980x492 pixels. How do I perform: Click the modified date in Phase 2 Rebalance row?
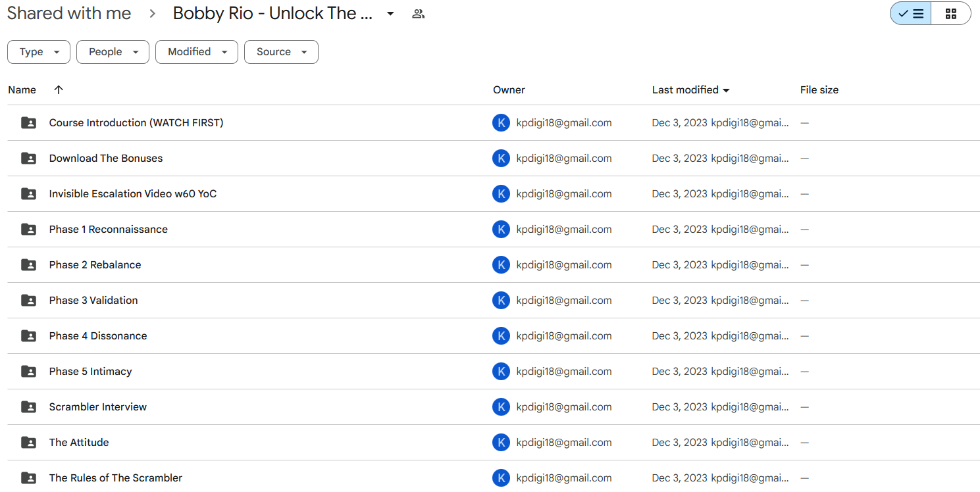(680, 265)
